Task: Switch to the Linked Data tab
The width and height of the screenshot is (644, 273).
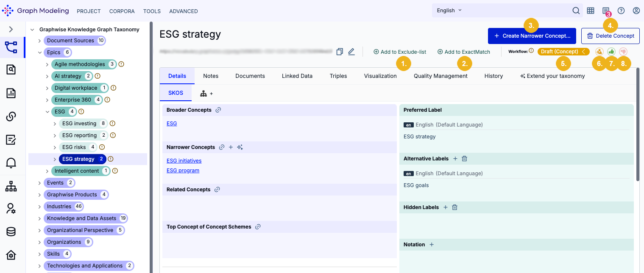Action: coord(297,76)
